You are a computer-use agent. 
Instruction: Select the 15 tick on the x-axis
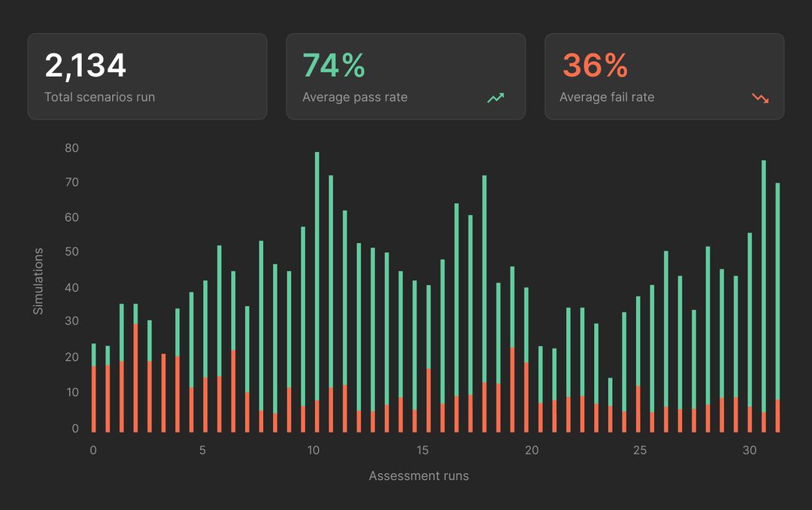pyautogui.click(x=423, y=451)
